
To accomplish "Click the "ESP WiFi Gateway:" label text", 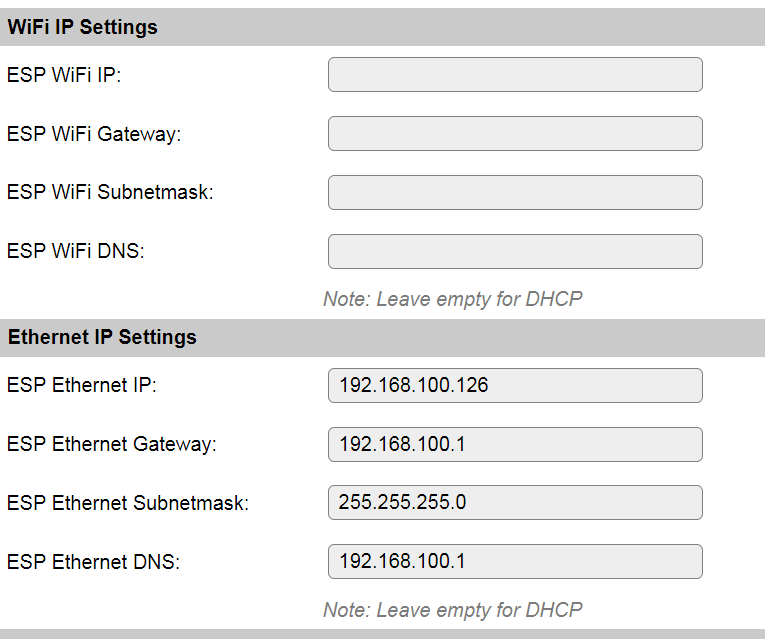I will pyautogui.click(x=94, y=134).
